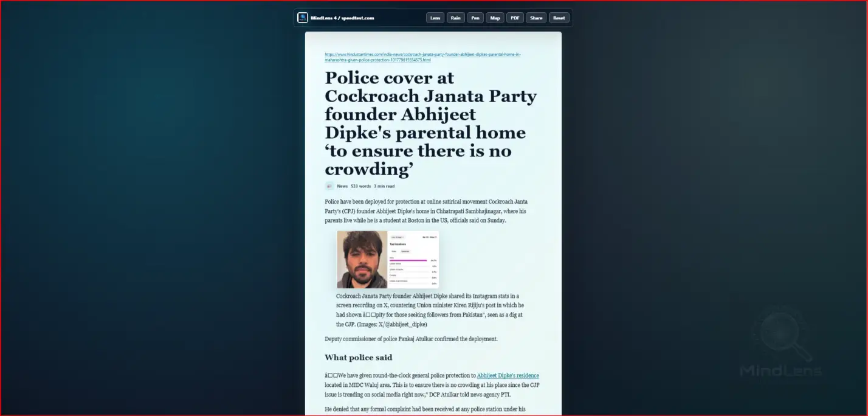Screen dimensions: 868x416
Task: Open the Map view button
Action: (x=495, y=18)
